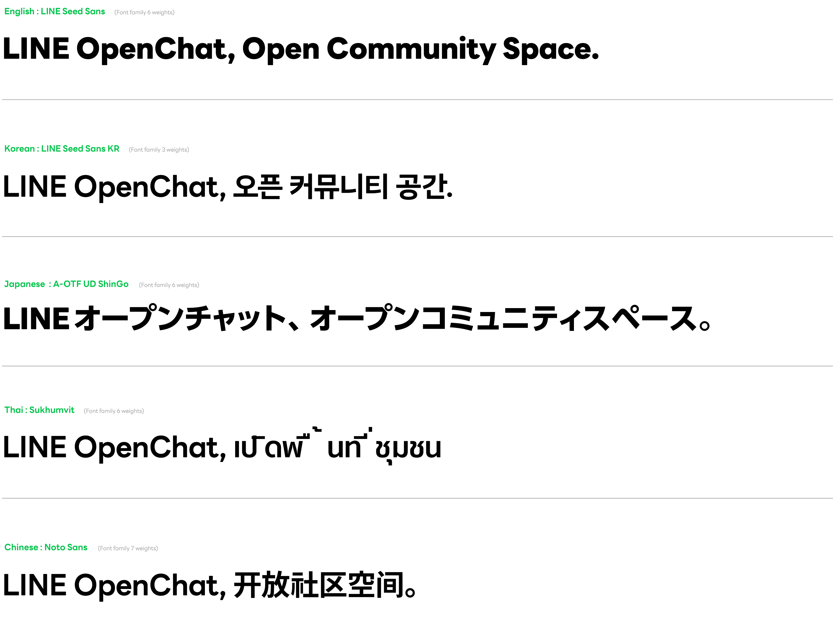Viewport: 833px width, 644px height.
Task: Click 'LINE OpenChat,' in the Thai sample line
Action: (114, 448)
